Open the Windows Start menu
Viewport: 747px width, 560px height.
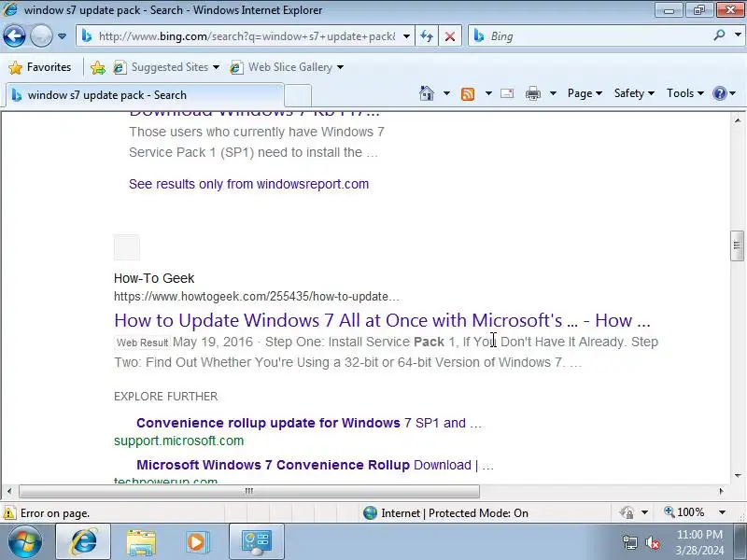pyautogui.click(x=24, y=541)
